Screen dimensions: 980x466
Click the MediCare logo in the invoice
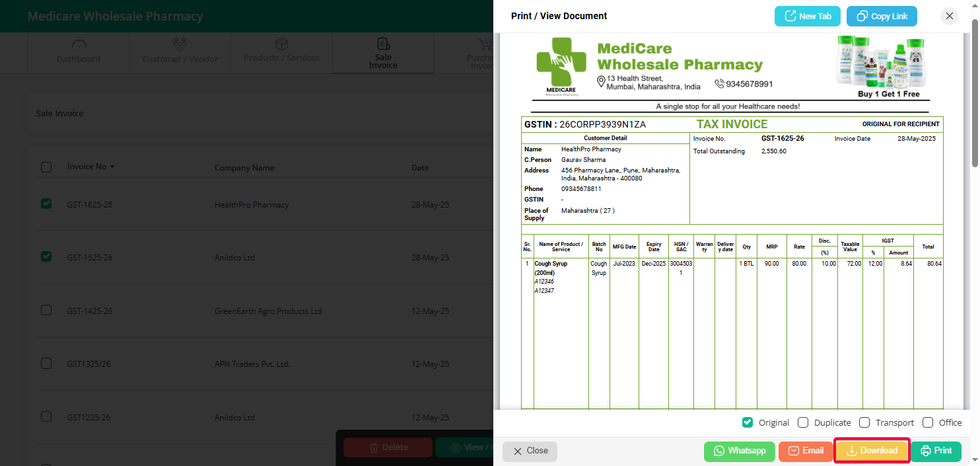(x=561, y=66)
